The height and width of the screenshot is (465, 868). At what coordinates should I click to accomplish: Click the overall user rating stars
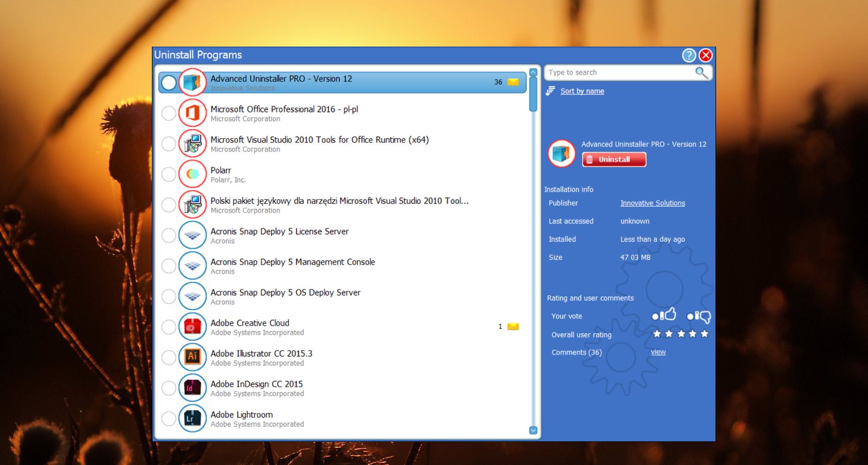[681, 334]
